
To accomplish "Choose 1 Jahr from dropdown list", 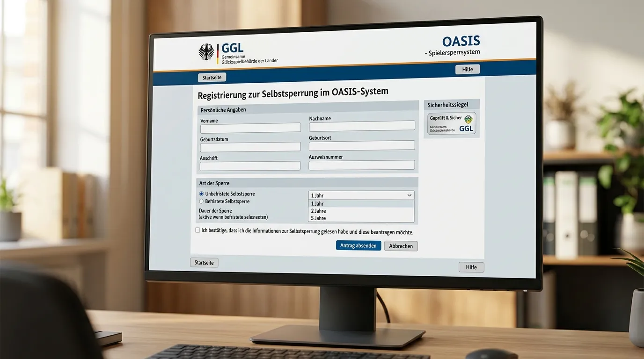I will click(361, 204).
